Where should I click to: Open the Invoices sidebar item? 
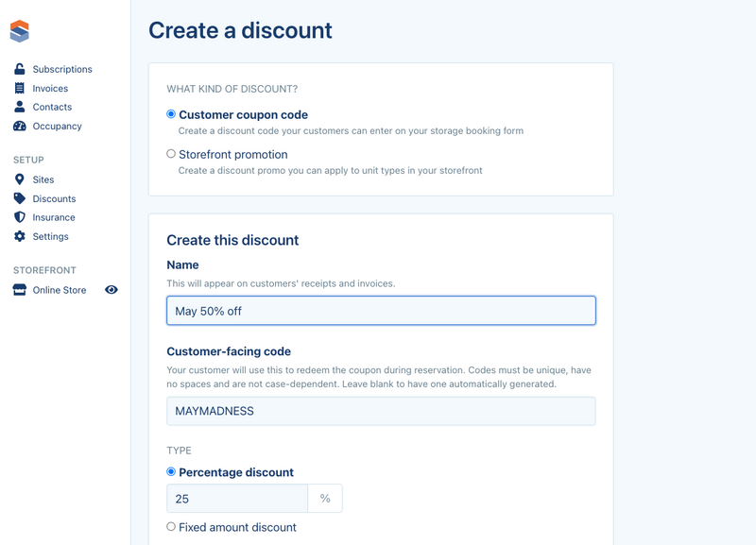(x=50, y=88)
